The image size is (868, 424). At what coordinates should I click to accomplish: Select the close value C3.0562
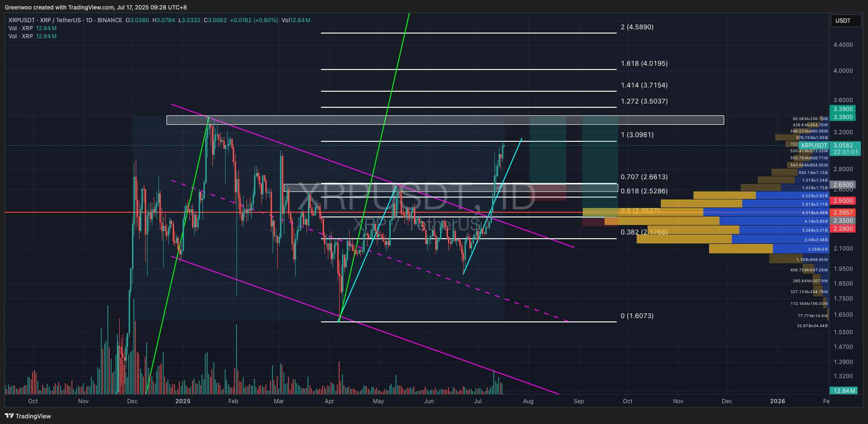click(x=215, y=20)
